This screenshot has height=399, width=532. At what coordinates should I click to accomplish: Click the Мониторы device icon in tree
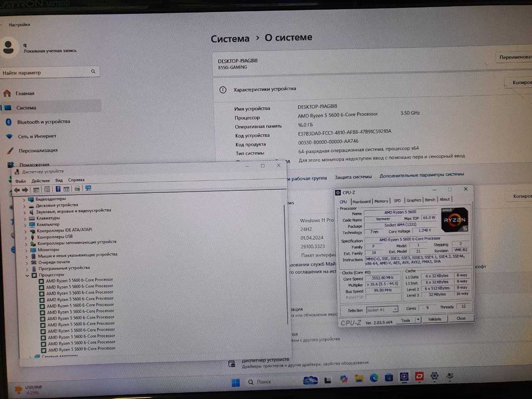pos(33,250)
